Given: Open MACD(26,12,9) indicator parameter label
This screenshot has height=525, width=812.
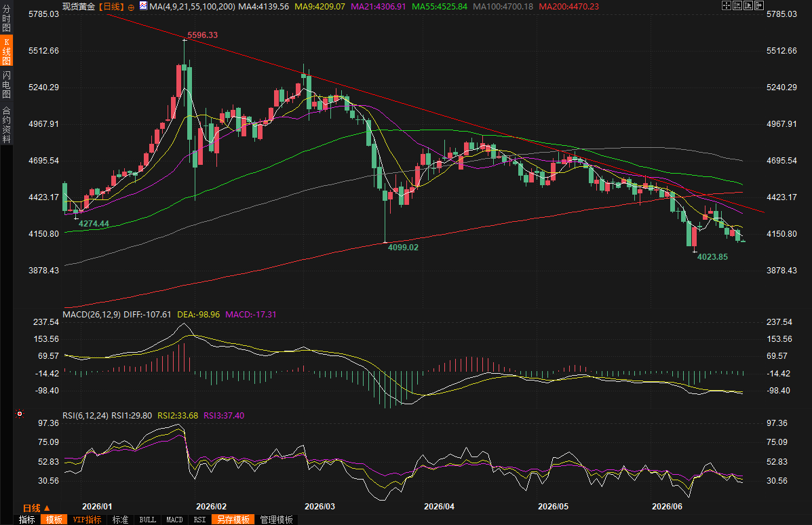Looking at the screenshot, I should click(92, 314).
